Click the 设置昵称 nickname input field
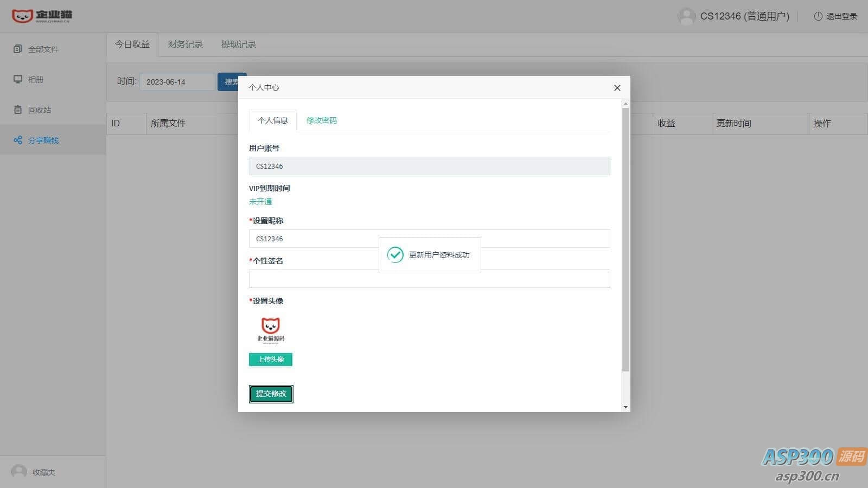868x488 pixels. coord(429,239)
